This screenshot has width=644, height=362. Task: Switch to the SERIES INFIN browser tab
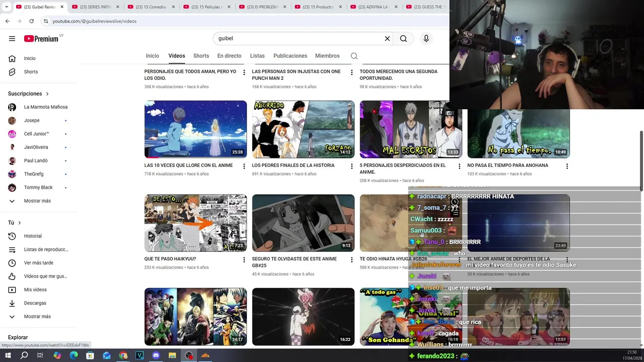(x=96, y=7)
